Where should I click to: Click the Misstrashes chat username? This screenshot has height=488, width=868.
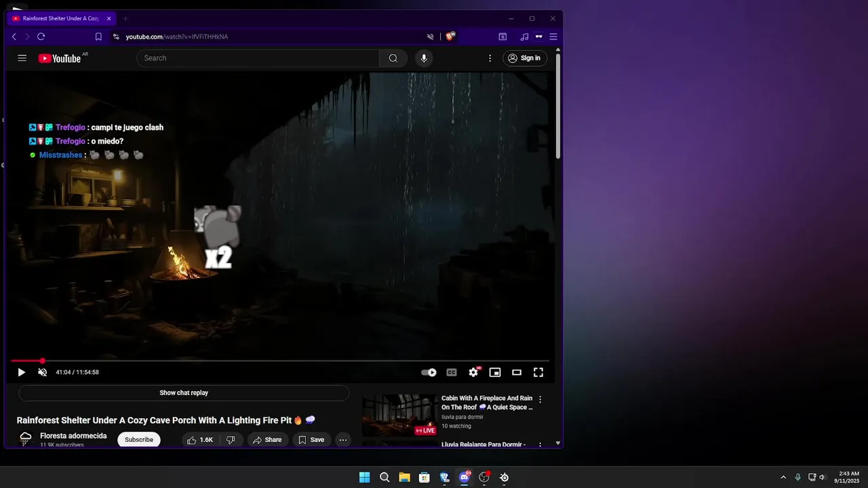pyautogui.click(x=60, y=155)
